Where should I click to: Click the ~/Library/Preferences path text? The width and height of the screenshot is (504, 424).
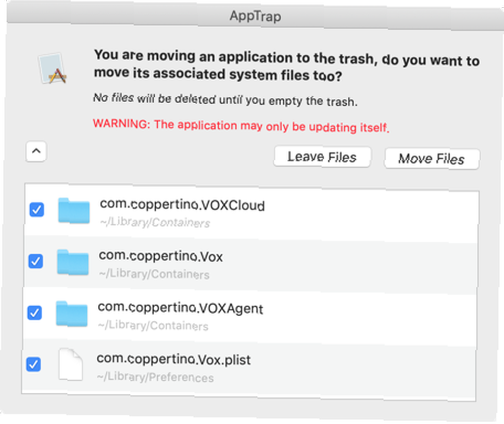pos(155,377)
